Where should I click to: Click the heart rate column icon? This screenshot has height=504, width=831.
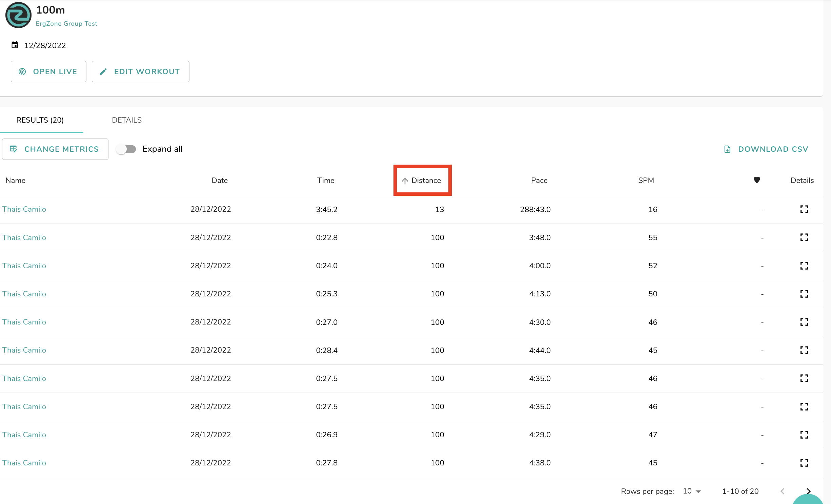pos(756,180)
